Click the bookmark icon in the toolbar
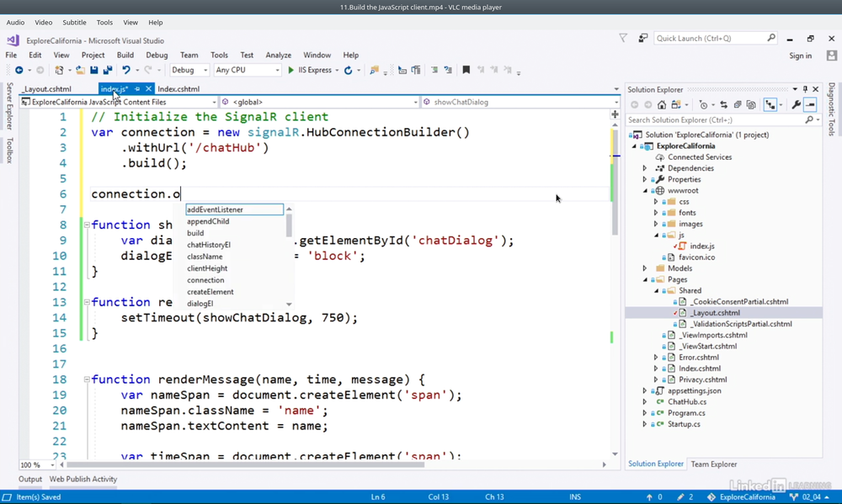Image resolution: width=842 pixels, height=504 pixels. (x=466, y=70)
